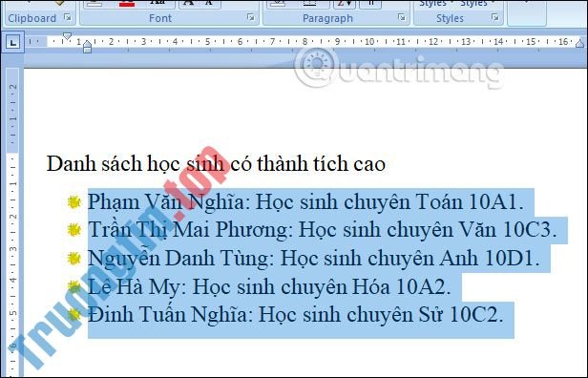
Task: Click the bullet beside Lê Hà My
Action: pyautogui.click(x=74, y=287)
